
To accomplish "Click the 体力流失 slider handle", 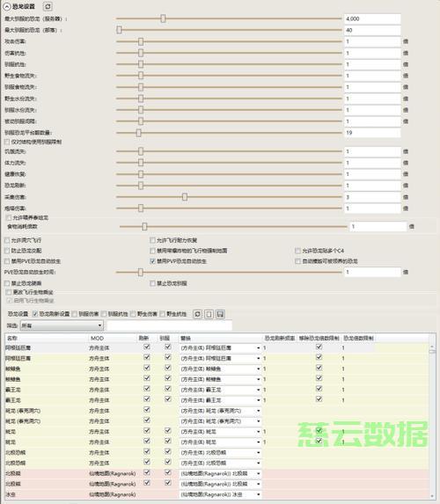I will tap(141, 163).
